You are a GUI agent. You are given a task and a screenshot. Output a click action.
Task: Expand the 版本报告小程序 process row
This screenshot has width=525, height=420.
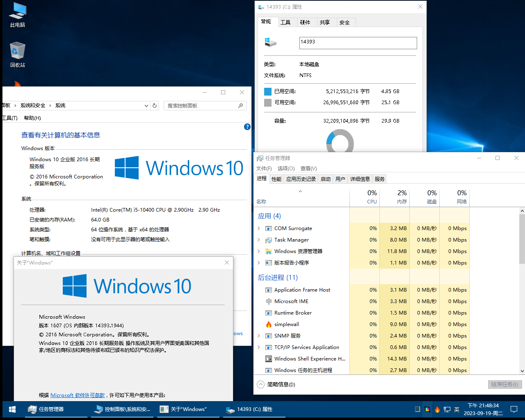coord(259,263)
